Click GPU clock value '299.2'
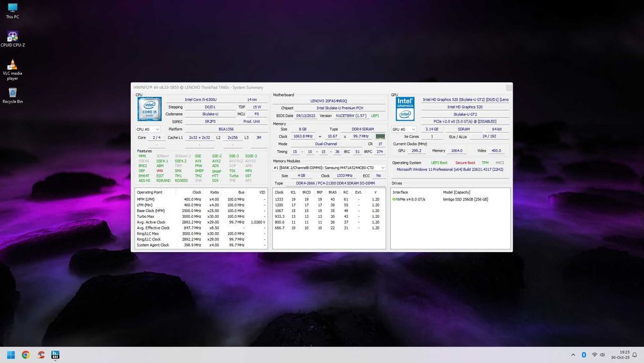 tap(416, 151)
